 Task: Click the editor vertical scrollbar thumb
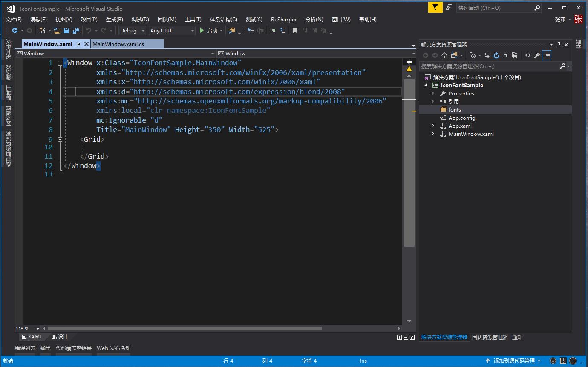point(409,162)
